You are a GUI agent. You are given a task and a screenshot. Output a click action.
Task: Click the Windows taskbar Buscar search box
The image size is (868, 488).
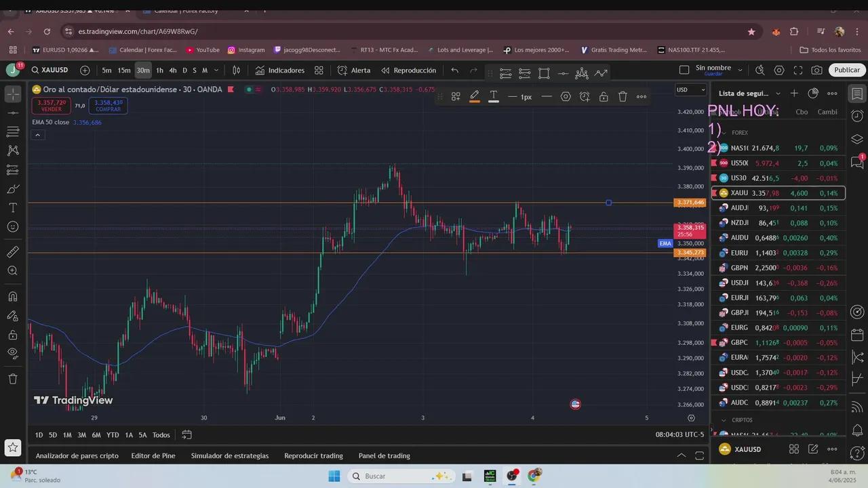click(400, 476)
